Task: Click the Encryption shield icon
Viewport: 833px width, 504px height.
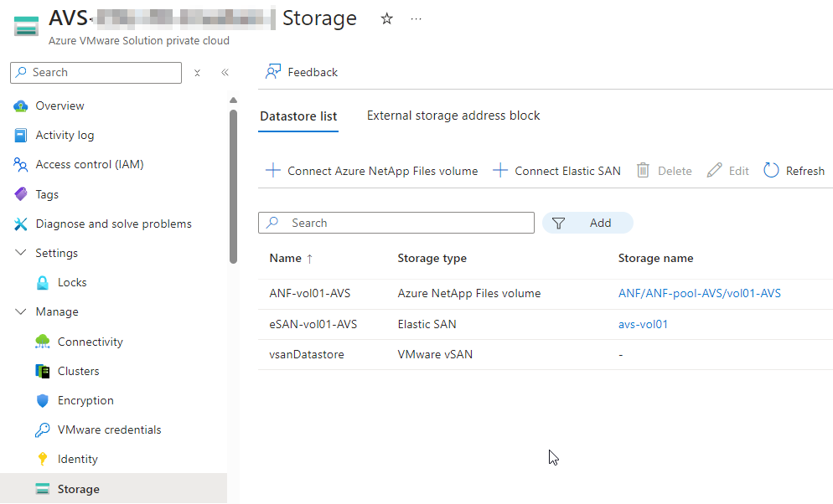Action: coord(43,400)
